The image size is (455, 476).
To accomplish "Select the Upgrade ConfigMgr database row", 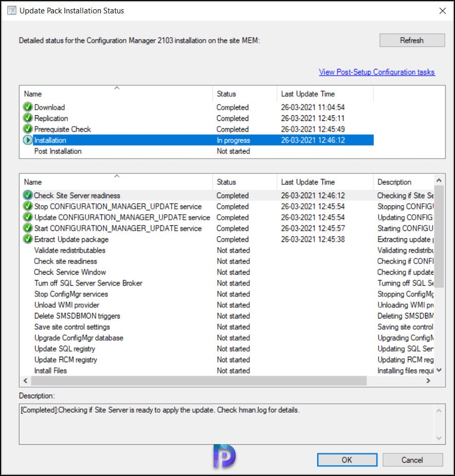I will [227, 338].
